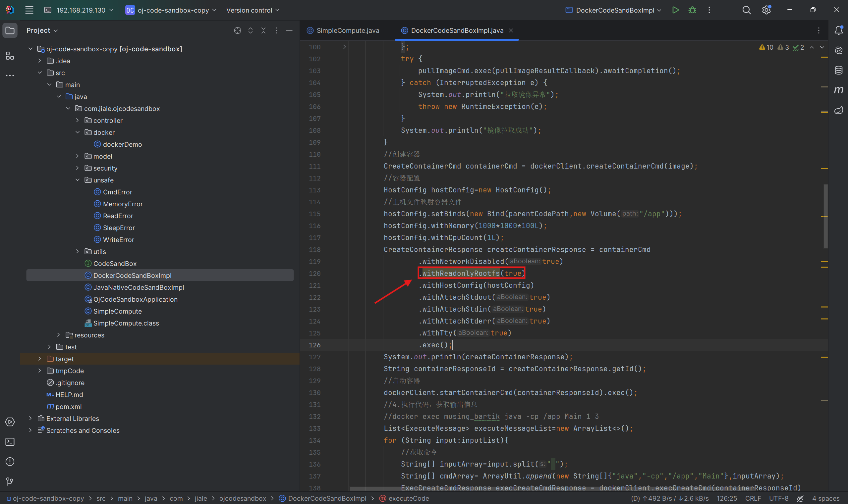The height and width of the screenshot is (504, 848).
Task: Toggle the Problems tool window button
Action: 10,462
